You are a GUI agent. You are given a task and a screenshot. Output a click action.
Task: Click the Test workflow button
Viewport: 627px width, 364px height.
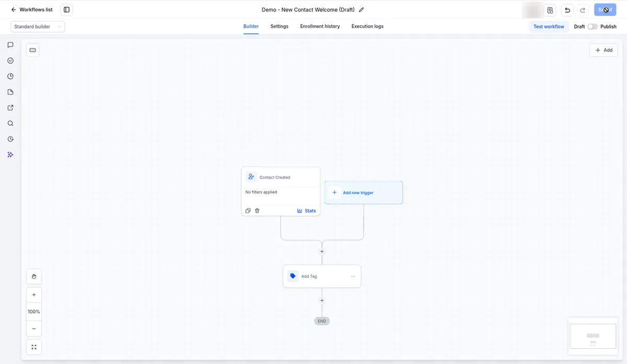point(549,27)
